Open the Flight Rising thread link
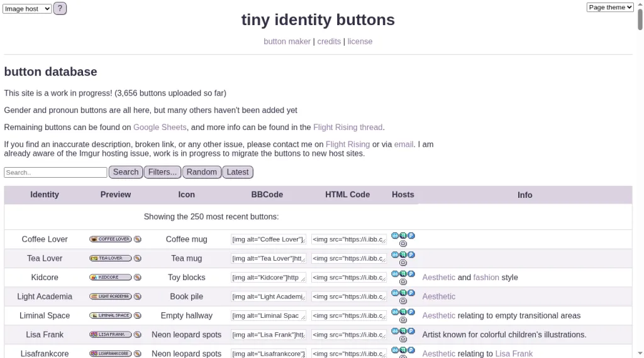 347,127
